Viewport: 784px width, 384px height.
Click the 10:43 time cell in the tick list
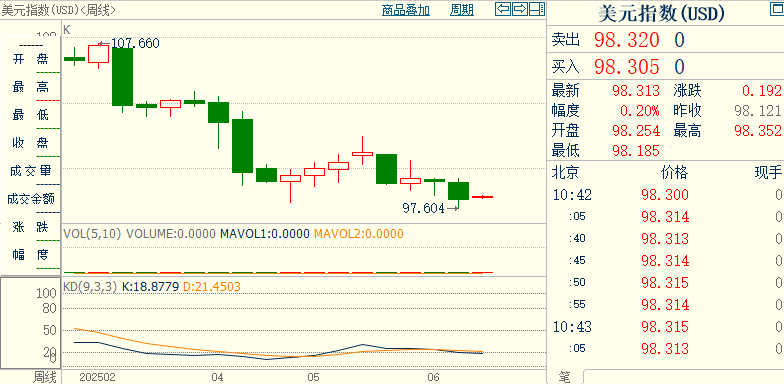[x=572, y=327]
